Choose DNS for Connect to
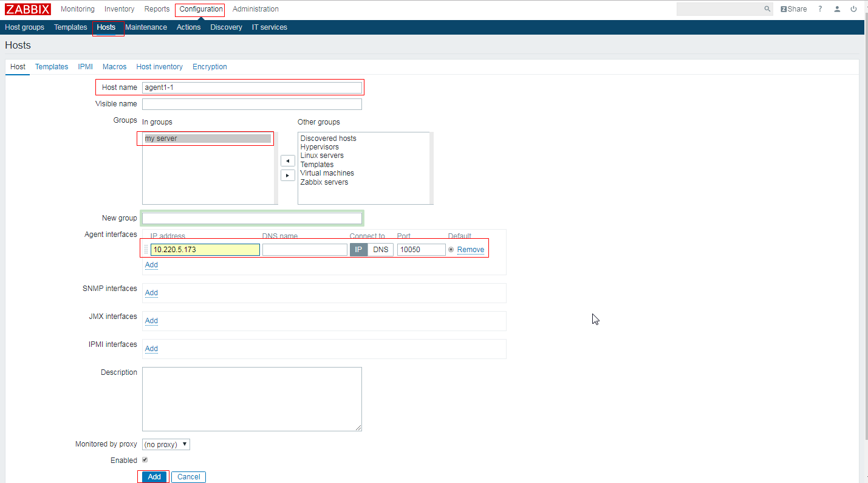 tap(381, 250)
